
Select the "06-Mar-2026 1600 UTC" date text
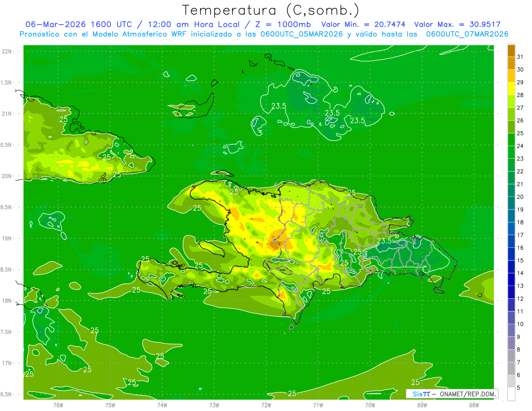[x=78, y=25]
